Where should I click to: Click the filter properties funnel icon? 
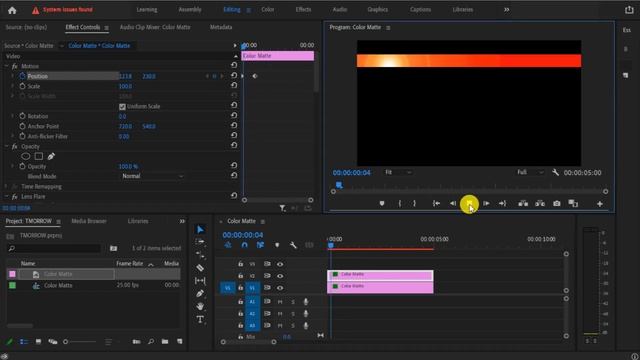point(282,208)
